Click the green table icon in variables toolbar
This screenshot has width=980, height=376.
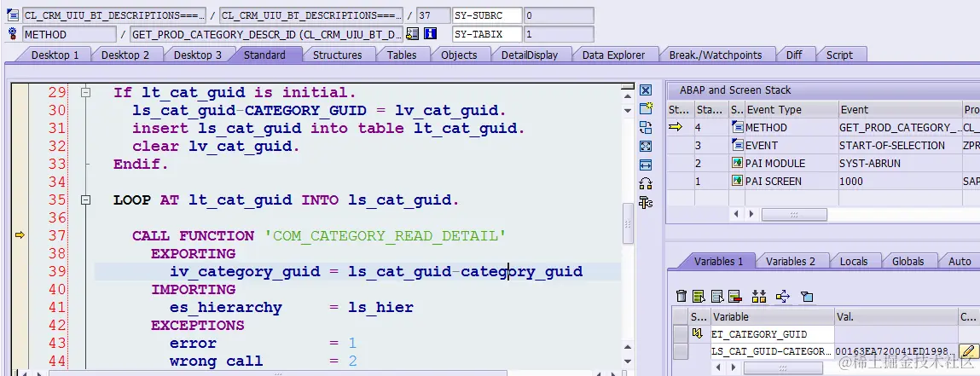[699, 296]
